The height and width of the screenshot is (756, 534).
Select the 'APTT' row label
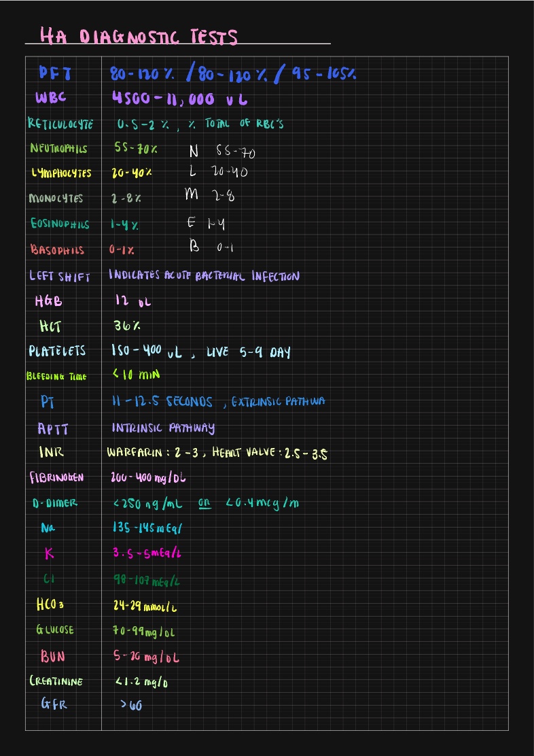[53, 428]
